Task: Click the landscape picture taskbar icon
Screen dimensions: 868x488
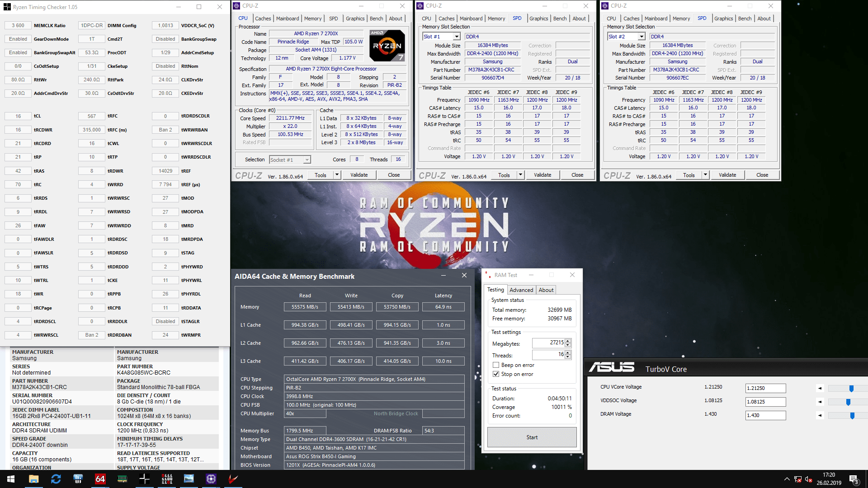Action: point(189,479)
